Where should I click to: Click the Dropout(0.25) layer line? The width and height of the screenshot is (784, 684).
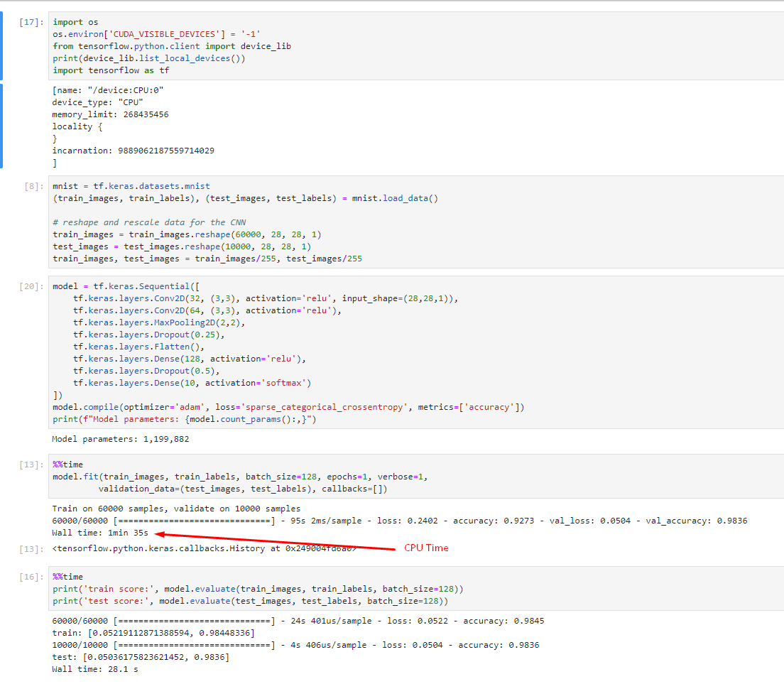tap(149, 335)
